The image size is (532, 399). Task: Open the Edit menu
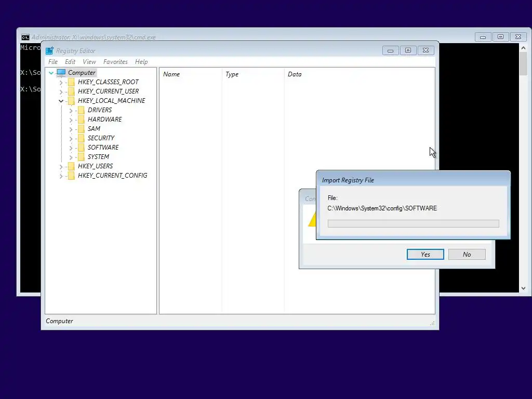click(70, 62)
